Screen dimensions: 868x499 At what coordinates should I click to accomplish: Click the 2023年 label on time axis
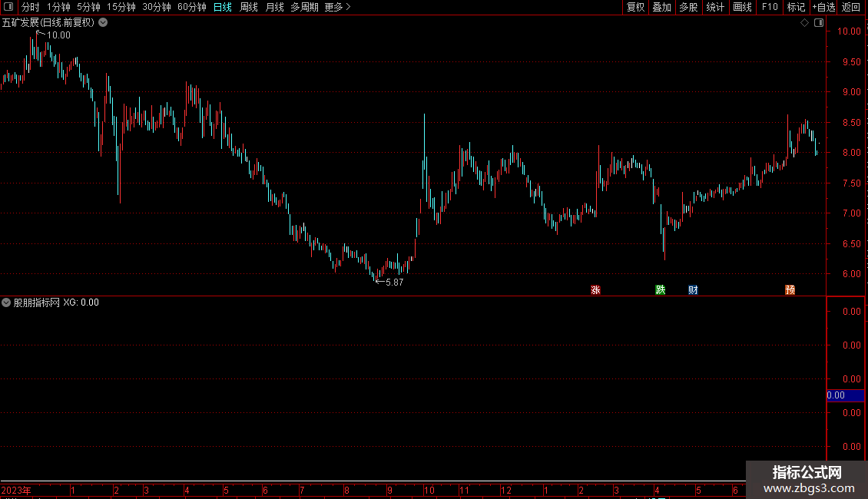click(x=16, y=490)
